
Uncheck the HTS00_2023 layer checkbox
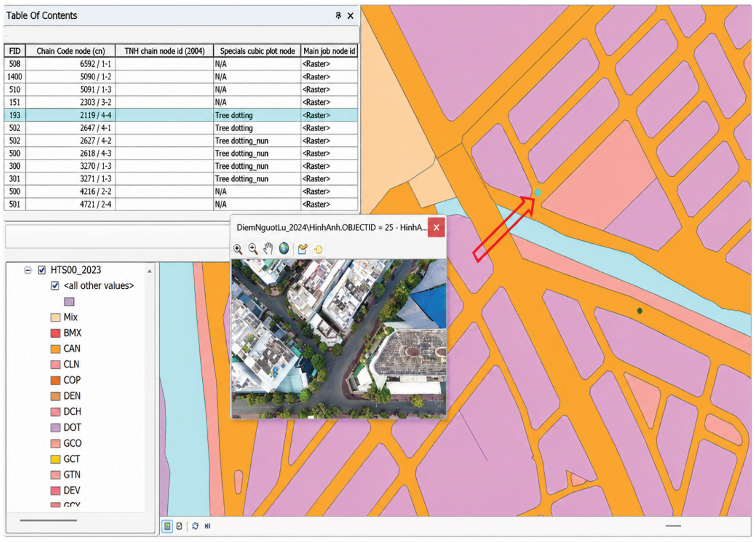pyautogui.click(x=42, y=270)
